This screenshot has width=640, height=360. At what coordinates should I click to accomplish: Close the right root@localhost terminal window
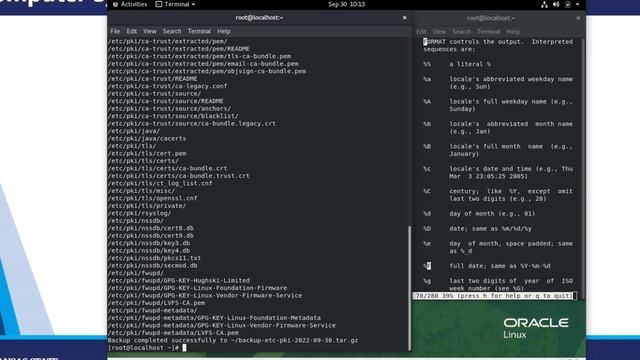(x=578, y=18)
